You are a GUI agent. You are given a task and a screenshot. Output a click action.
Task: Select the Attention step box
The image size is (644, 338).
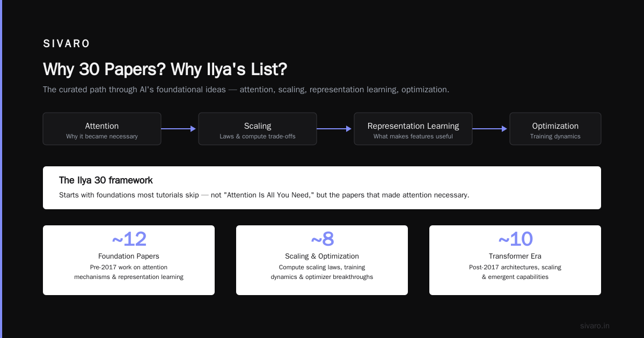tap(102, 129)
